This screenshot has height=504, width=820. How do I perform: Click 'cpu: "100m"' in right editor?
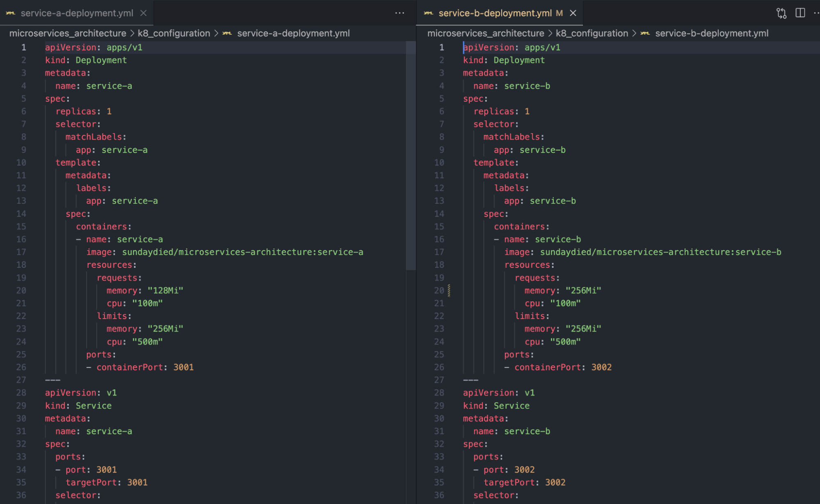(x=553, y=303)
